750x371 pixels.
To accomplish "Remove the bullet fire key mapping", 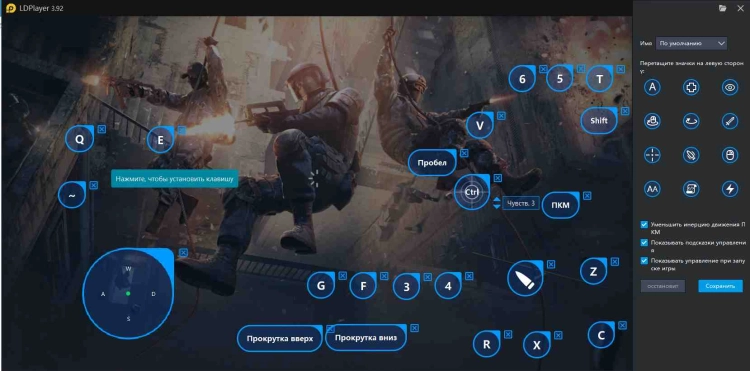I will [551, 264].
